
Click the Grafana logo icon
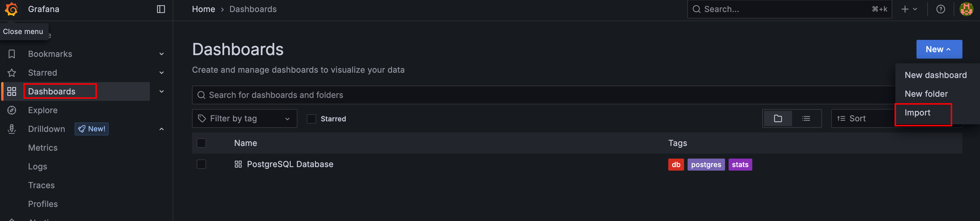tap(11, 9)
